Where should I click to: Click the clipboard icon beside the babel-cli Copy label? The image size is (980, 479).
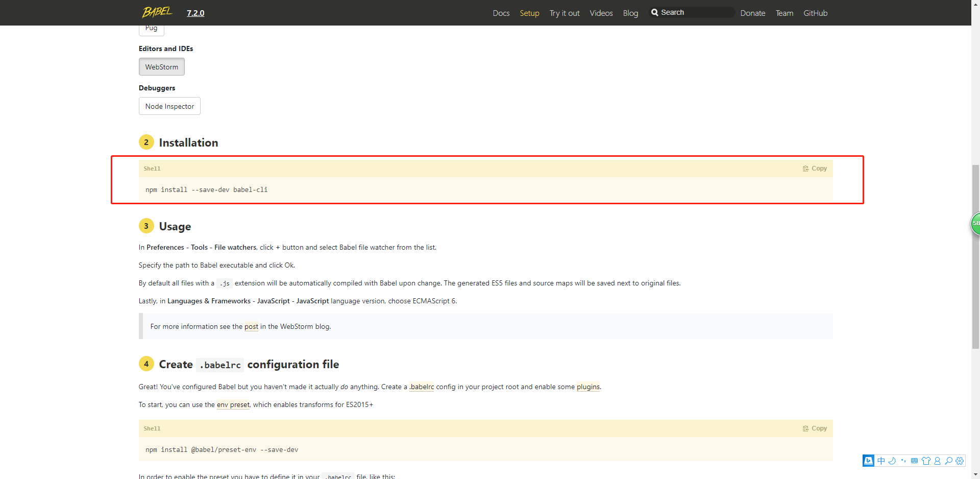805,169
